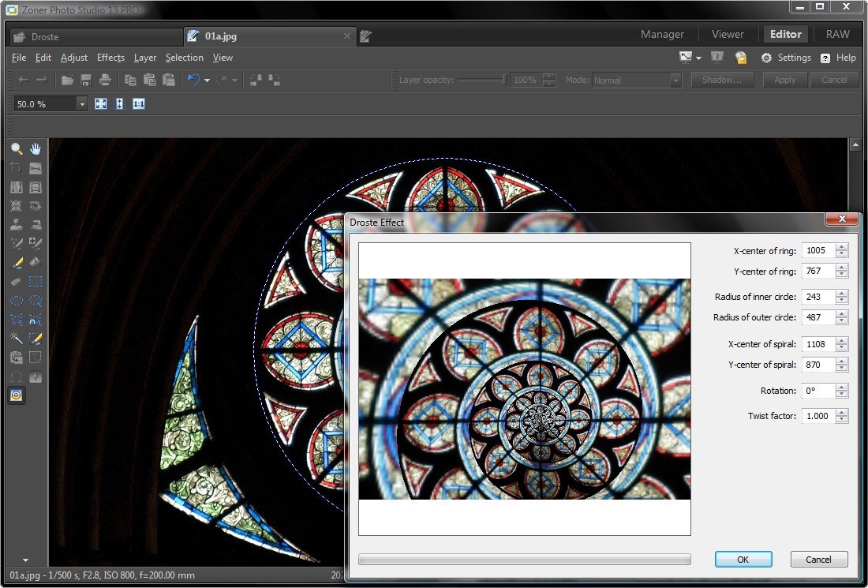This screenshot has height=588, width=868.
Task: Confirm Droste Effect with OK
Action: (743, 559)
